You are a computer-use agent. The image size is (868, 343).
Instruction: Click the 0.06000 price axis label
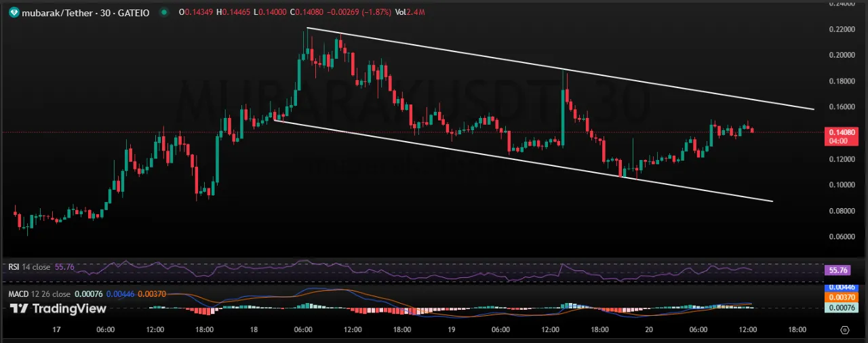841,237
